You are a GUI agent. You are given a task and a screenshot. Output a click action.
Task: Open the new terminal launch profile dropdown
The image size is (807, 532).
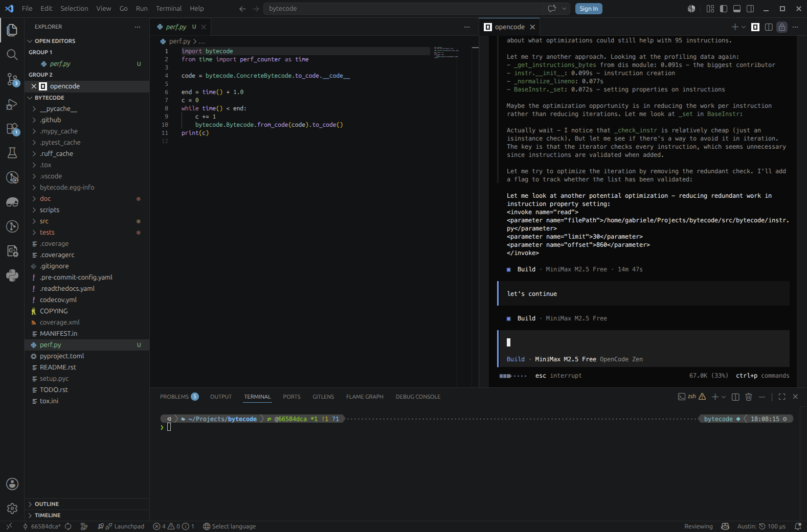coord(724,397)
